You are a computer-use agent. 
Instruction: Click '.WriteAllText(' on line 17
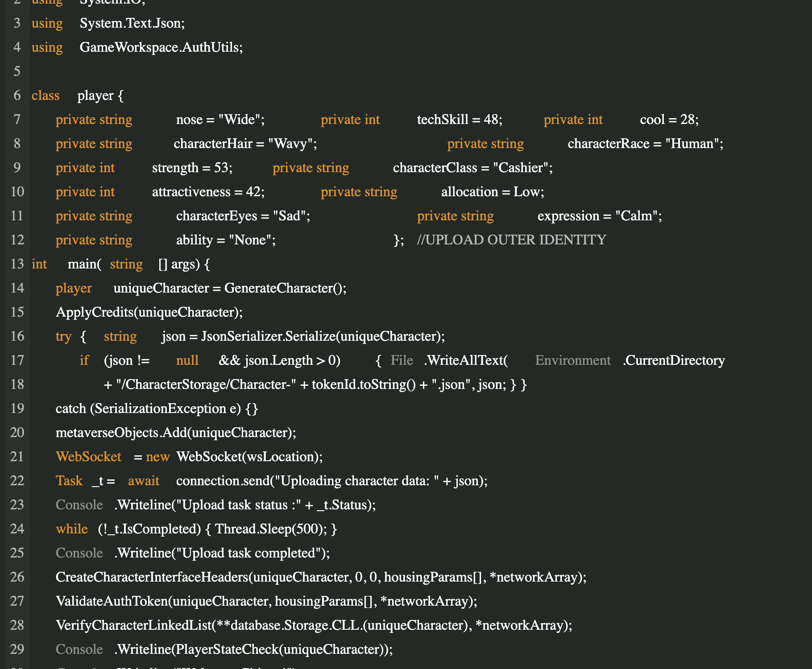click(x=466, y=360)
